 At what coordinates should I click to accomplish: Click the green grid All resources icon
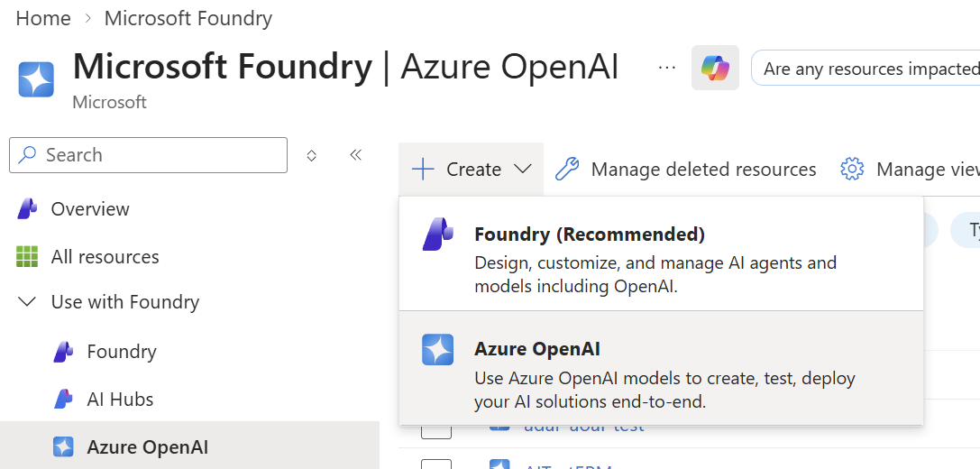(27, 256)
